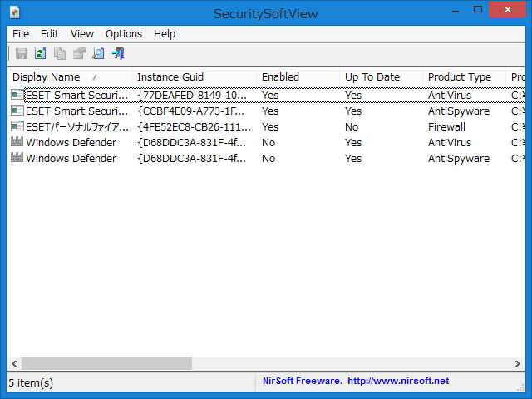Image resolution: width=532 pixels, height=399 pixels.
Task: Click the Firewall product type cell
Action: pyautogui.click(x=446, y=127)
